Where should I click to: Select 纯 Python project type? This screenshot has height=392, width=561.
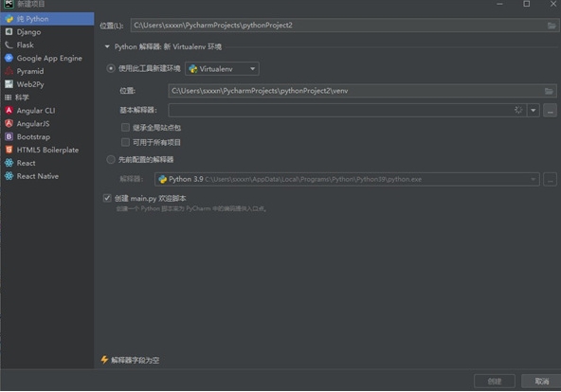click(47, 19)
